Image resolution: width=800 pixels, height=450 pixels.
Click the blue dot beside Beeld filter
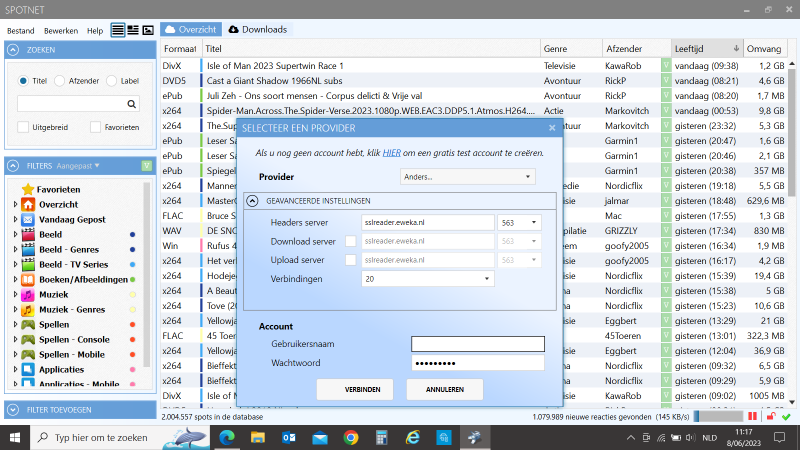(132, 234)
